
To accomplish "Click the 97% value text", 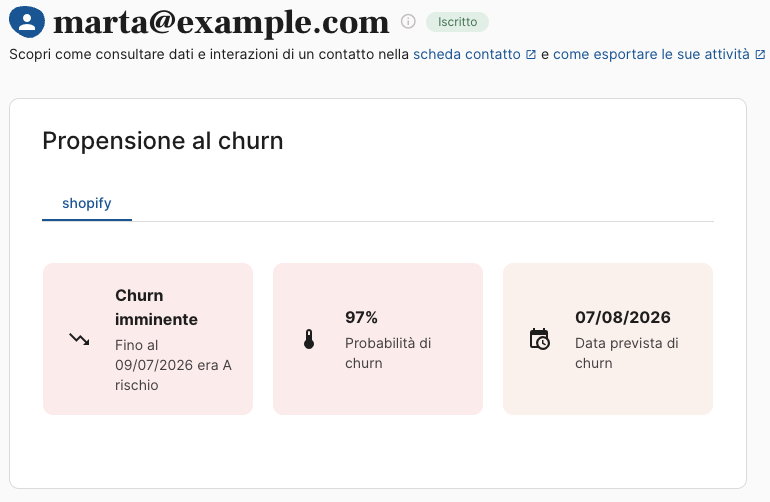I will pyautogui.click(x=361, y=317).
